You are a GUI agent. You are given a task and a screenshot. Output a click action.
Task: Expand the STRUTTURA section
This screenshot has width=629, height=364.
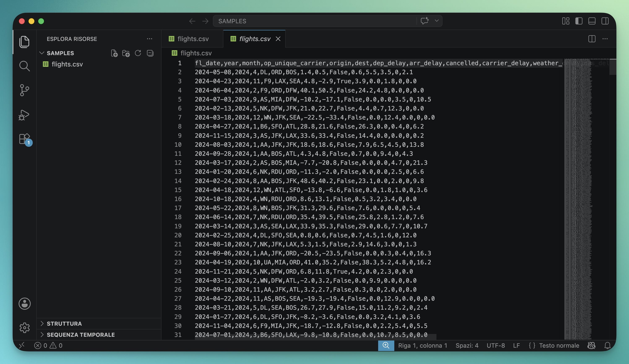click(99, 324)
